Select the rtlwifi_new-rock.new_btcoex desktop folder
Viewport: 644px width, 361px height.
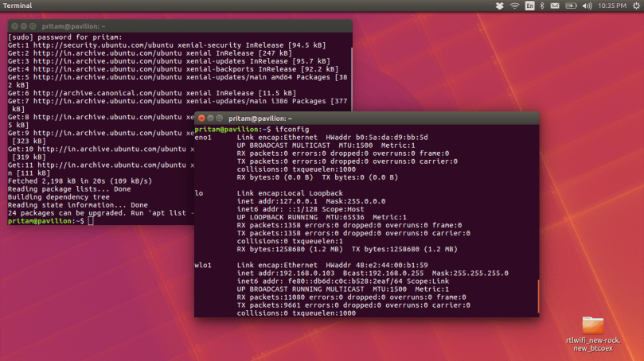[593, 334]
